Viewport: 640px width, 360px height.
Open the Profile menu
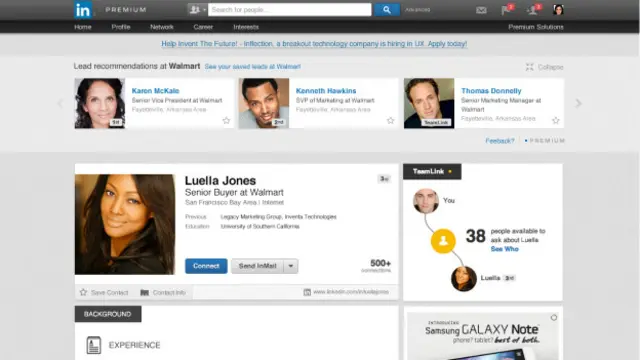(121, 27)
